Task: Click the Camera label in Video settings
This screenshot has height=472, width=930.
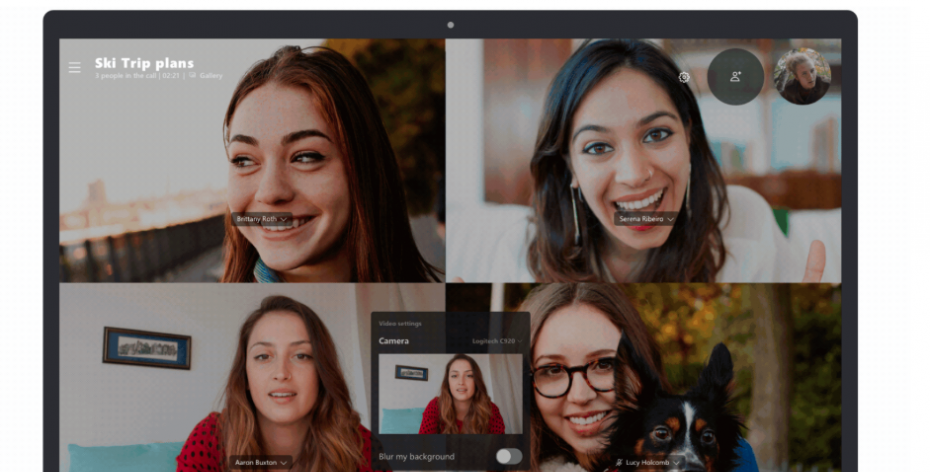Action: [394, 341]
